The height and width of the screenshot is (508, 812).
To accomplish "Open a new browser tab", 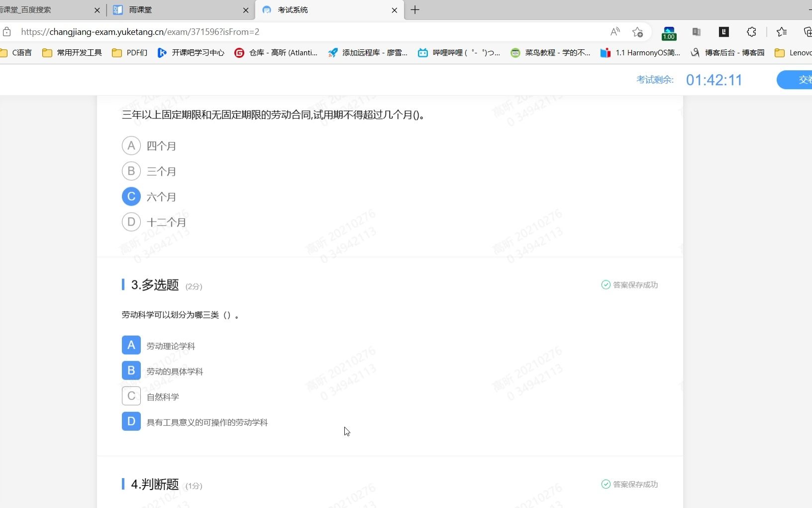I will click(415, 10).
